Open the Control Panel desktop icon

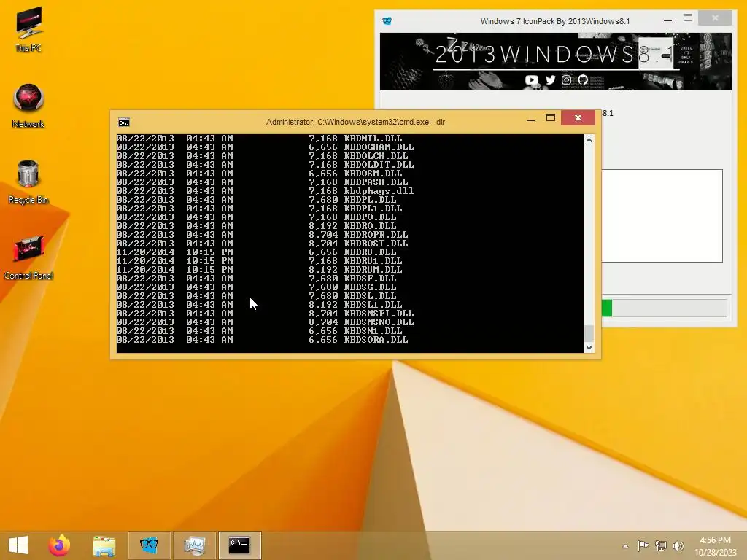28,257
